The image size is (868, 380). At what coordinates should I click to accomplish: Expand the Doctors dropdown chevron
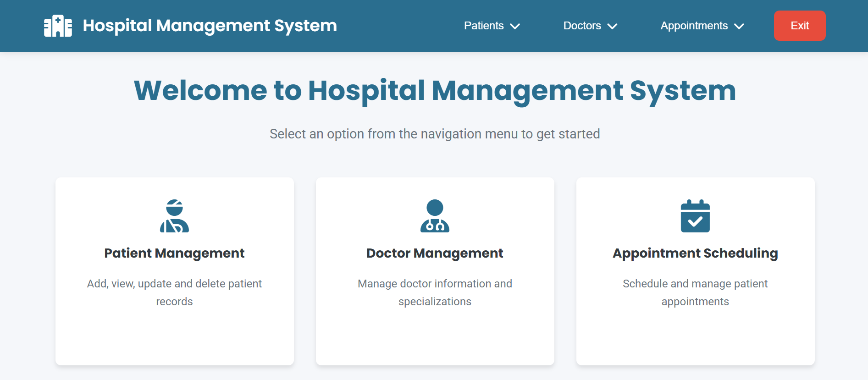coord(613,26)
